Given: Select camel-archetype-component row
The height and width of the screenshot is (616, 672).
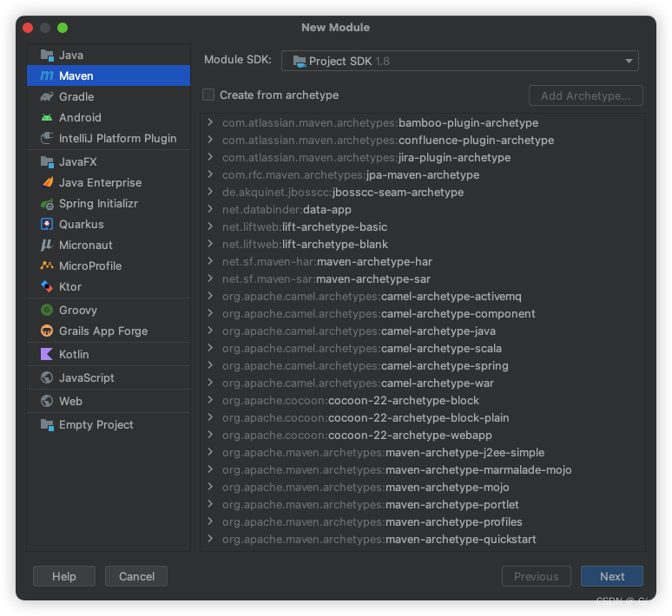Looking at the screenshot, I should (x=423, y=313).
